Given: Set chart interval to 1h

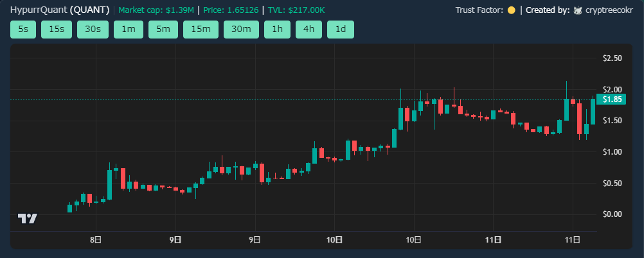Looking at the screenshot, I should [277, 30].
